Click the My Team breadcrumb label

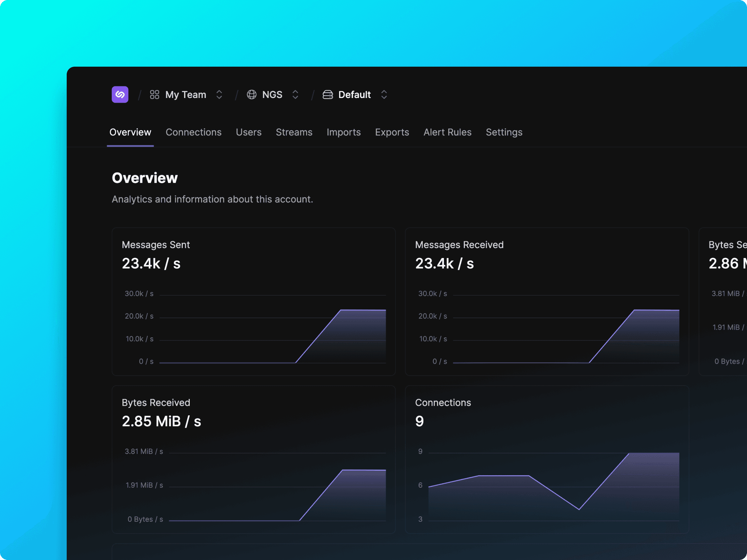[186, 95]
